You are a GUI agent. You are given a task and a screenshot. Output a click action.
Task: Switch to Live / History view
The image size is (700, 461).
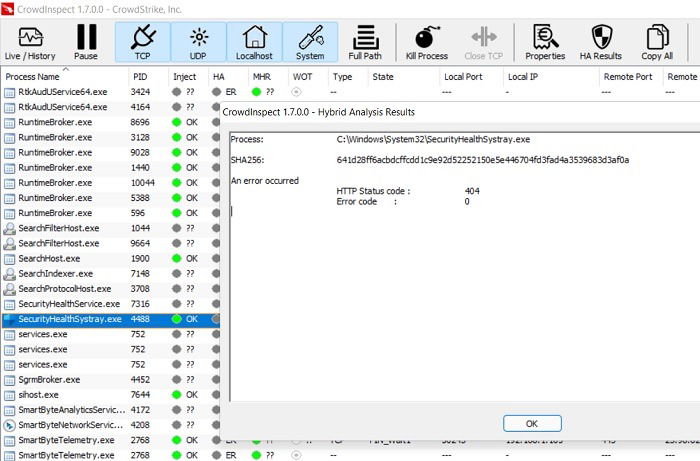(x=30, y=42)
